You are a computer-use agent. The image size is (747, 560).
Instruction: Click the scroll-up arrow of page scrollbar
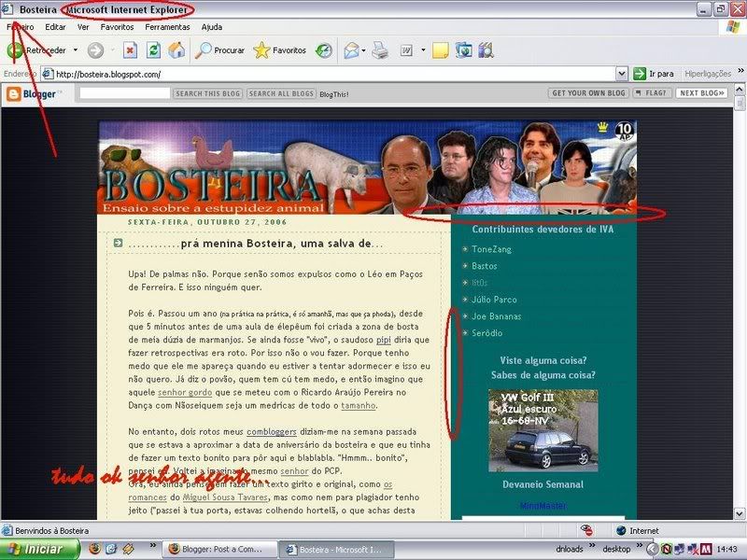[x=740, y=89]
